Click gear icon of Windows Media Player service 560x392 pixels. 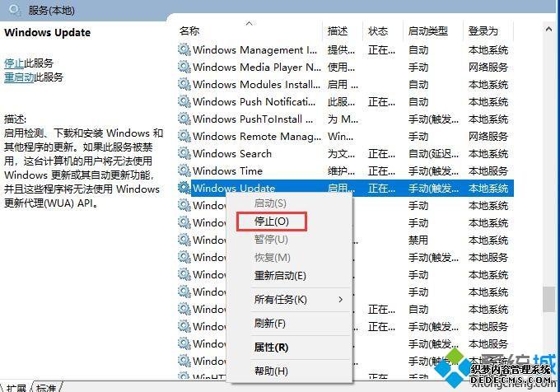tap(184, 67)
